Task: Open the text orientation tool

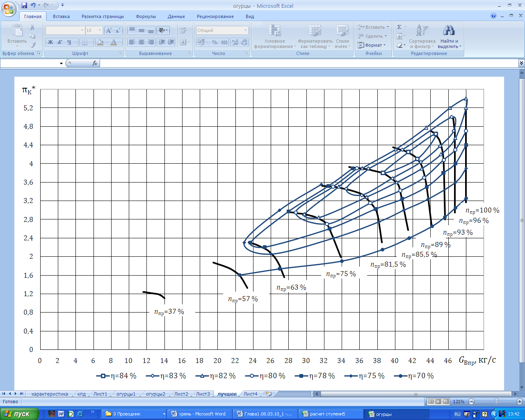Action: click(x=163, y=30)
